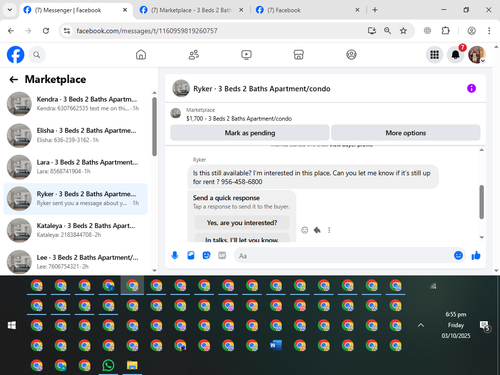The height and width of the screenshot is (375, 500).
Task: Switch to the (7) Facebook browser tab
Action: pos(307,10)
